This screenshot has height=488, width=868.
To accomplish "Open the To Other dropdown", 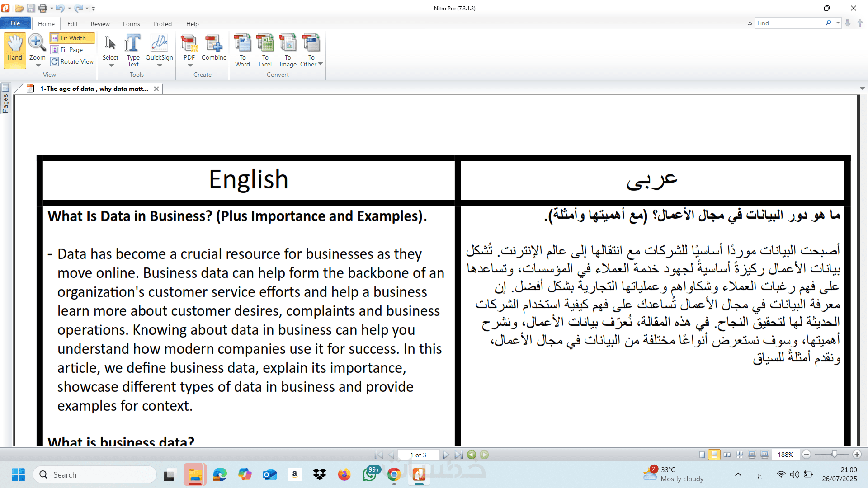I will click(321, 64).
